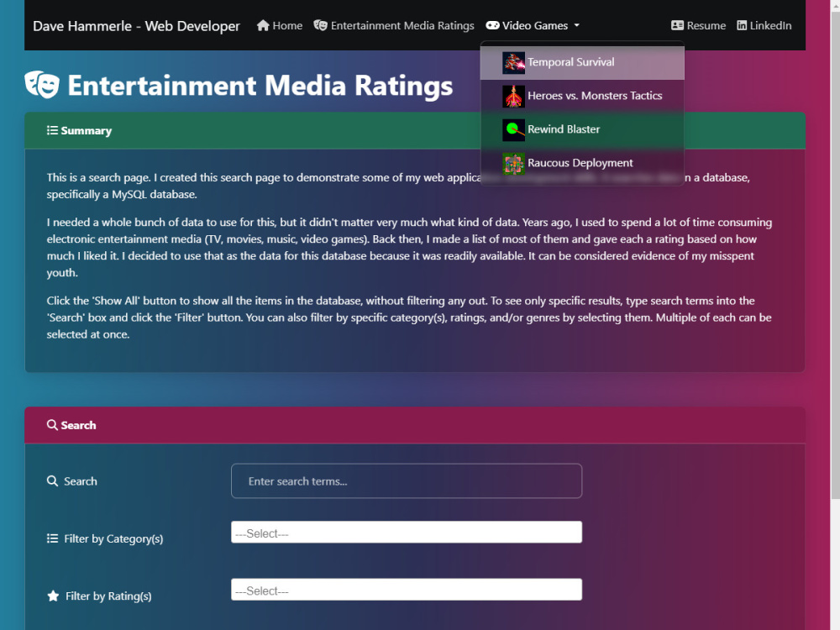Click the Temporal Survival game thumbnail
This screenshot has width=840, height=630.
pyautogui.click(x=513, y=63)
